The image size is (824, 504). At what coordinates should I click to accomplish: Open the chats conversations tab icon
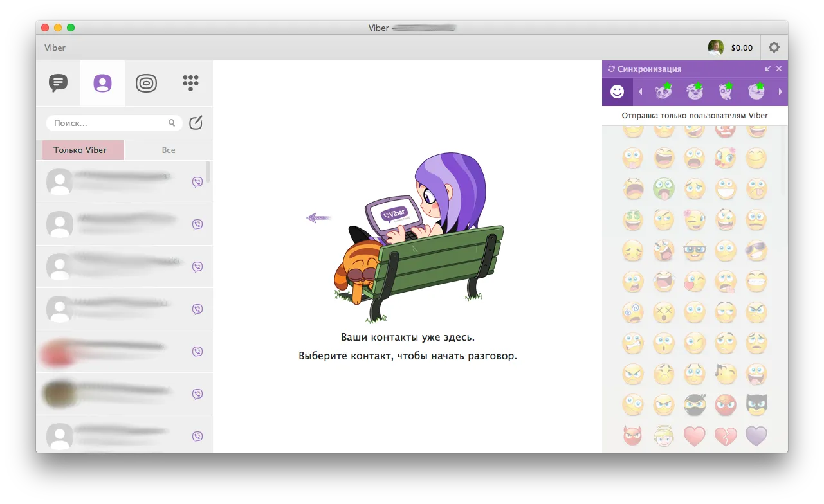tap(58, 84)
